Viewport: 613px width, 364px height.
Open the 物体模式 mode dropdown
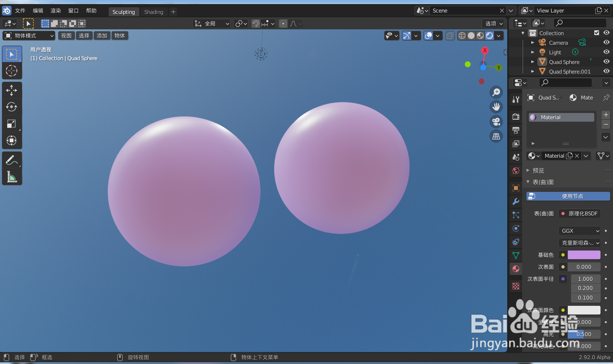[29, 36]
